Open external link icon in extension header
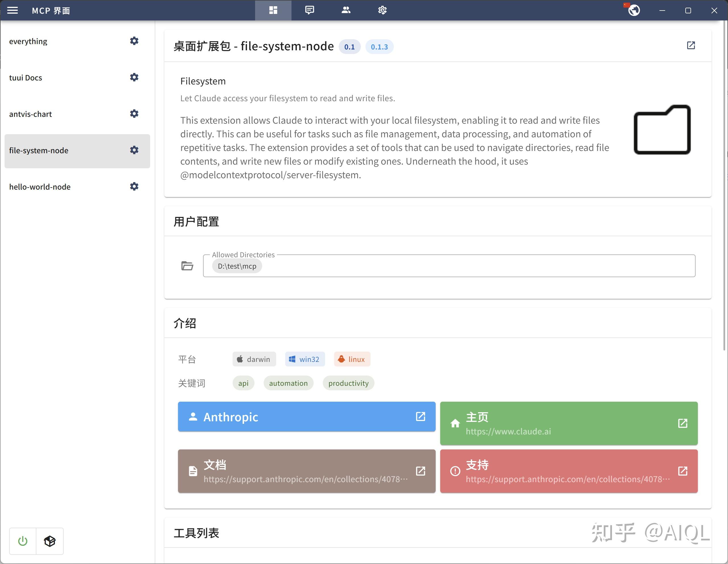728x564 pixels. [x=691, y=46]
